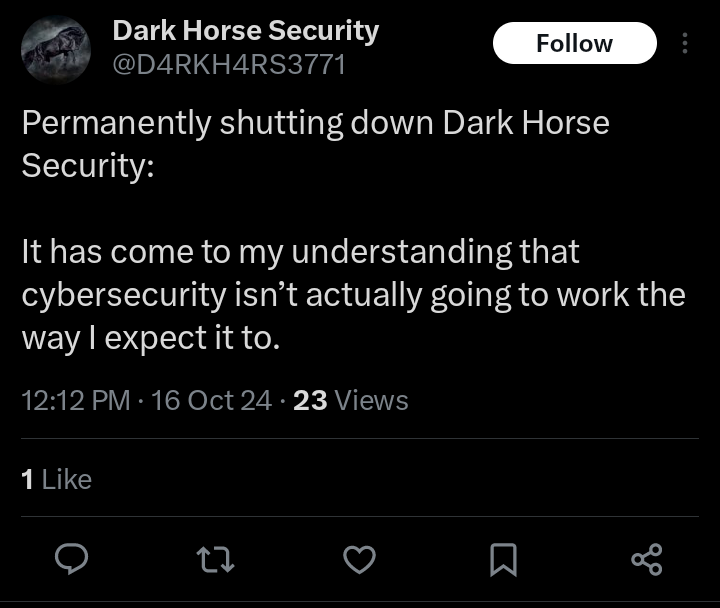Click the bold number 1 like count
Screen dimensions: 720x608
tap(27, 480)
